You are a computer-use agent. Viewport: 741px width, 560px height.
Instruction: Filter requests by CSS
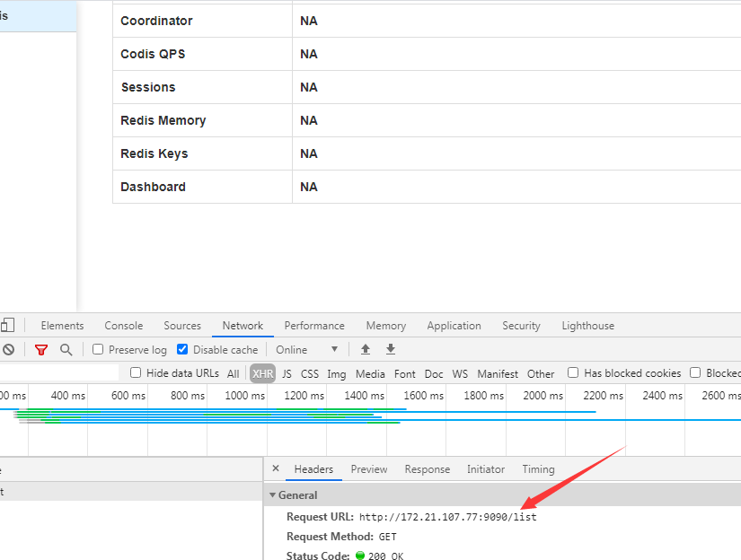click(310, 374)
